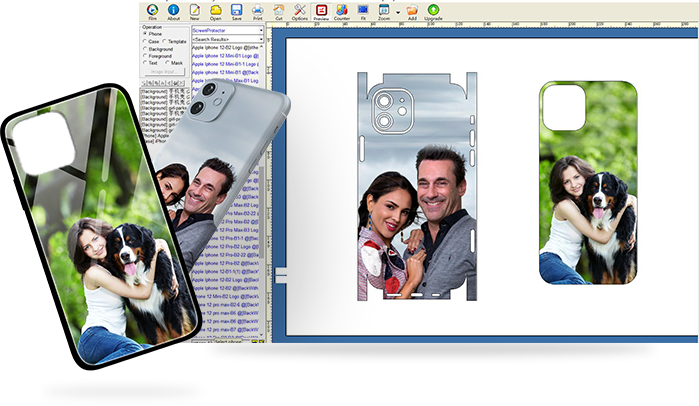Click the Print icon

(x=258, y=12)
